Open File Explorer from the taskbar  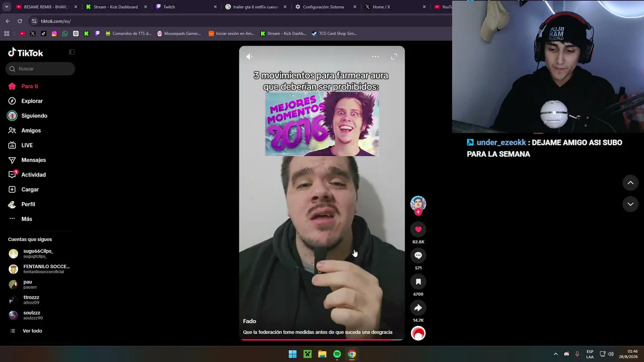pos(322,354)
